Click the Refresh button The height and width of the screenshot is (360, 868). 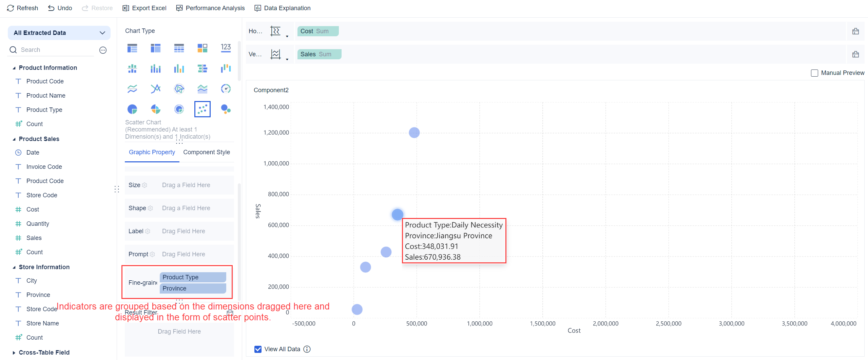pyautogui.click(x=23, y=8)
